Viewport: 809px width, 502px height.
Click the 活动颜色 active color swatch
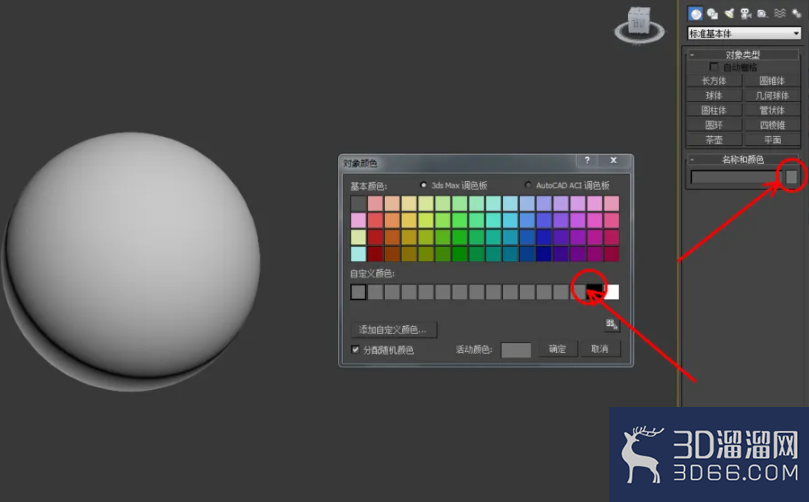516,350
